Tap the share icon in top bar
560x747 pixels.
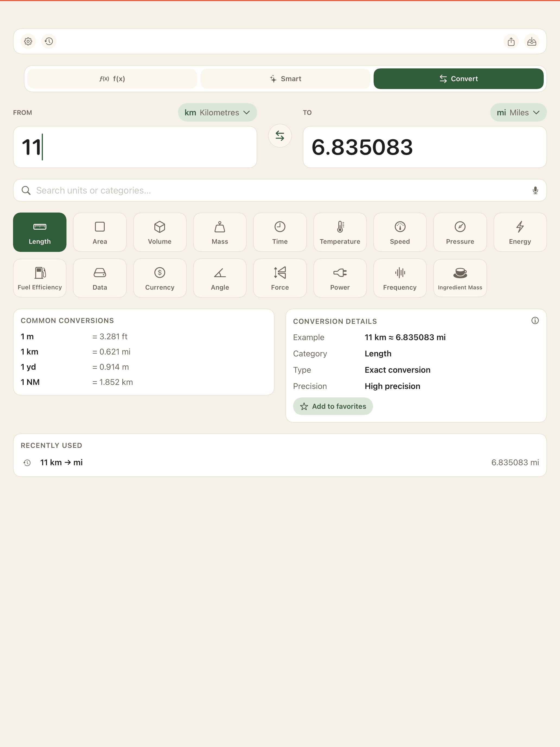tap(511, 41)
